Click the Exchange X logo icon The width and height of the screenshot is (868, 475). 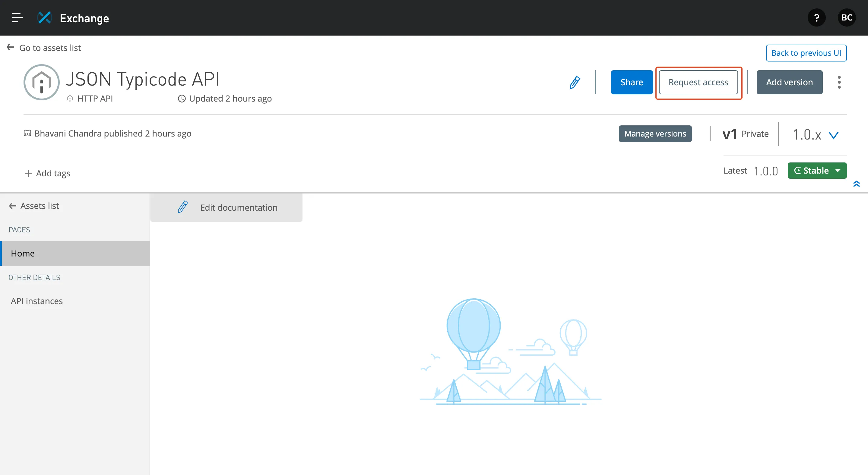(44, 18)
